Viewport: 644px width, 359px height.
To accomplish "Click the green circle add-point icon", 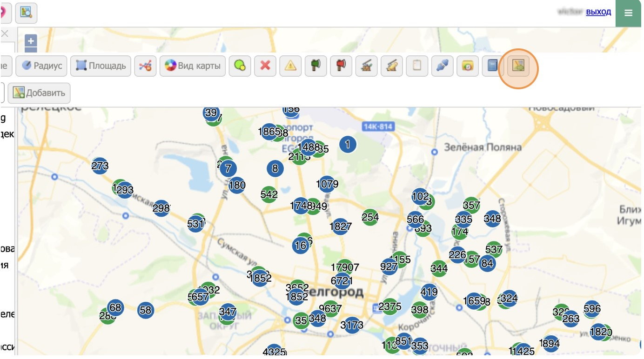I will [x=240, y=66].
